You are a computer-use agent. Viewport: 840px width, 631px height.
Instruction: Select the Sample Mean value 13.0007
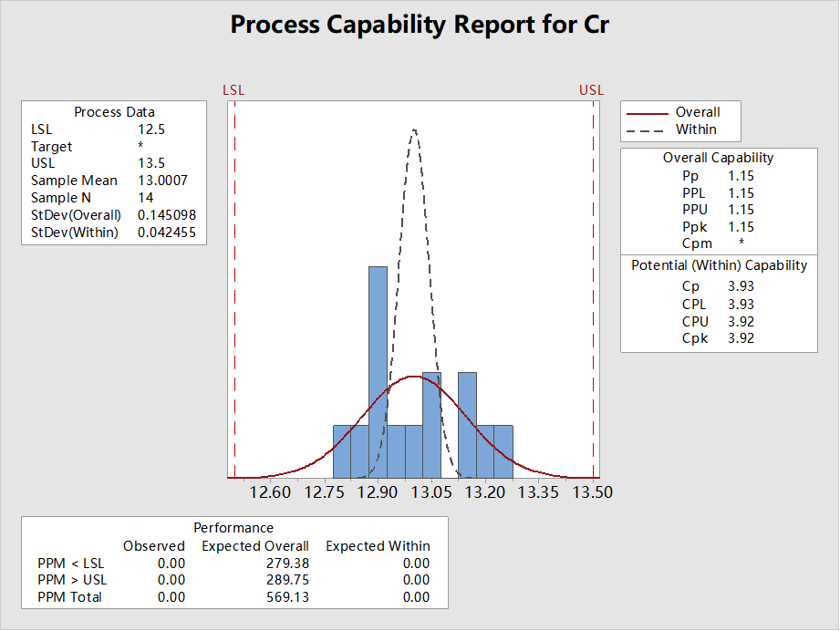(162, 181)
